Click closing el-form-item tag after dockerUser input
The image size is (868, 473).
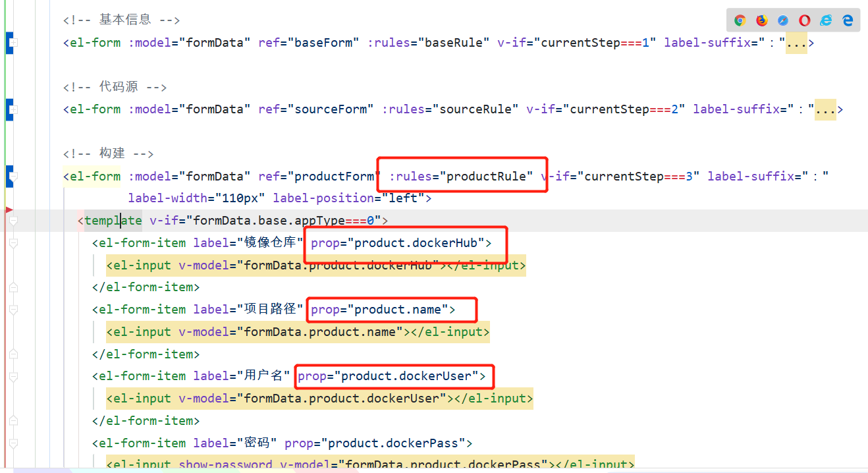(x=146, y=420)
